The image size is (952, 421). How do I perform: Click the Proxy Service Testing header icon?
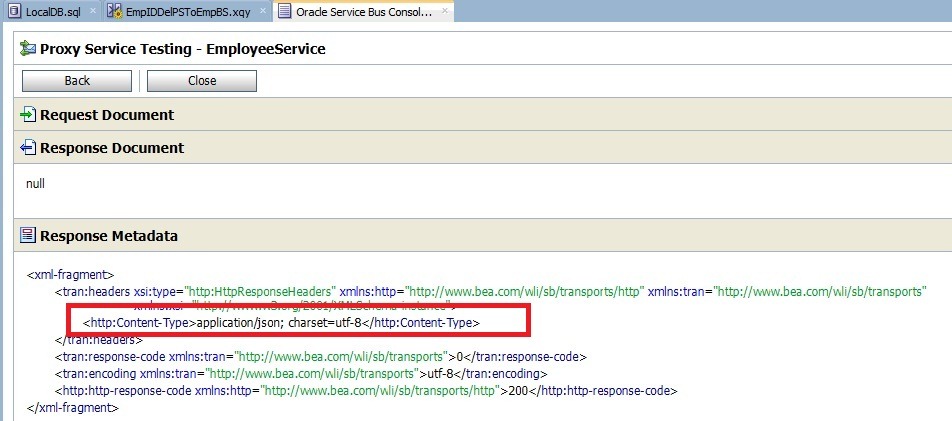28,49
